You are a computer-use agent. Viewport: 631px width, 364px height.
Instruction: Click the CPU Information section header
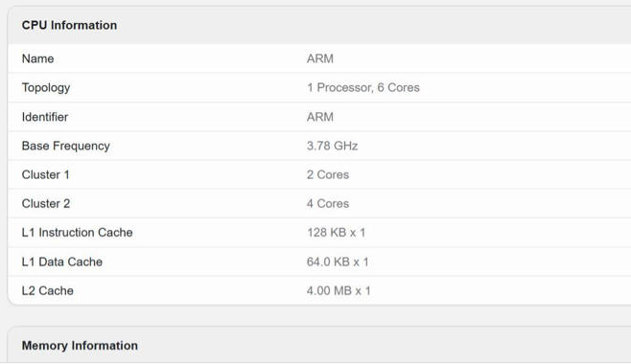pyautogui.click(x=69, y=25)
